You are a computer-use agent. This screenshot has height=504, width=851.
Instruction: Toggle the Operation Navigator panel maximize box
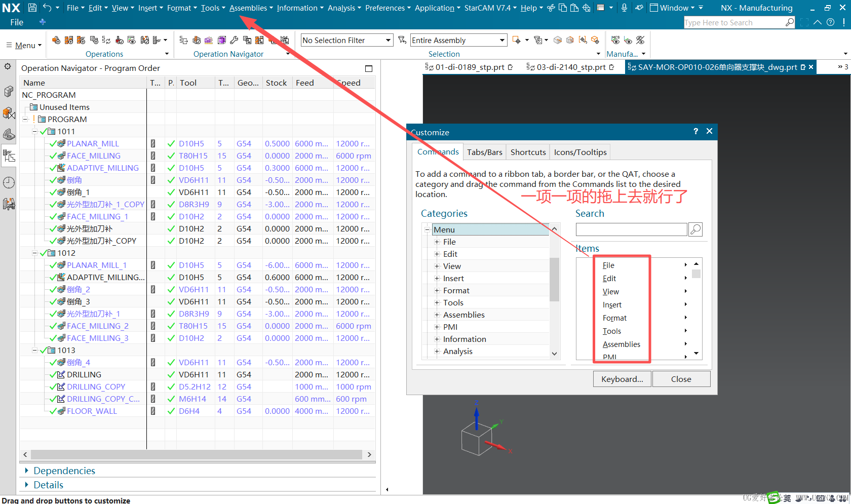[x=368, y=68]
